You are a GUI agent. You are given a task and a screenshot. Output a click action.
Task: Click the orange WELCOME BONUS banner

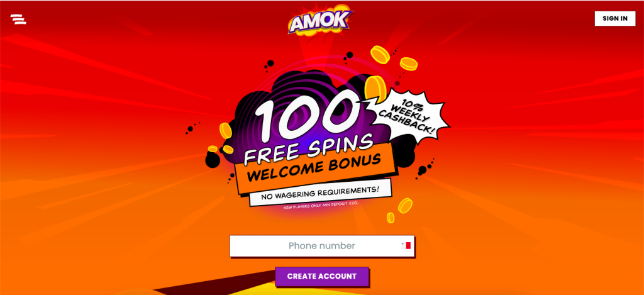(x=316, y=168)
